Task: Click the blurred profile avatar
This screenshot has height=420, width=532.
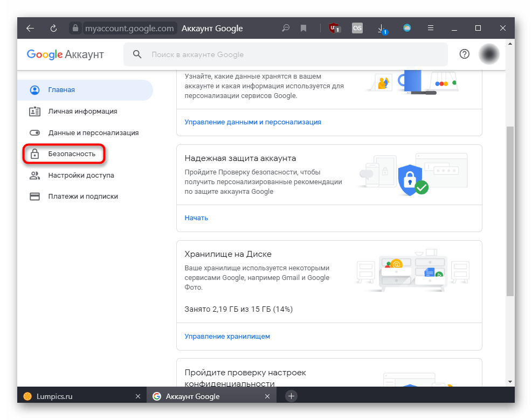Action: (x=489, y=54)
